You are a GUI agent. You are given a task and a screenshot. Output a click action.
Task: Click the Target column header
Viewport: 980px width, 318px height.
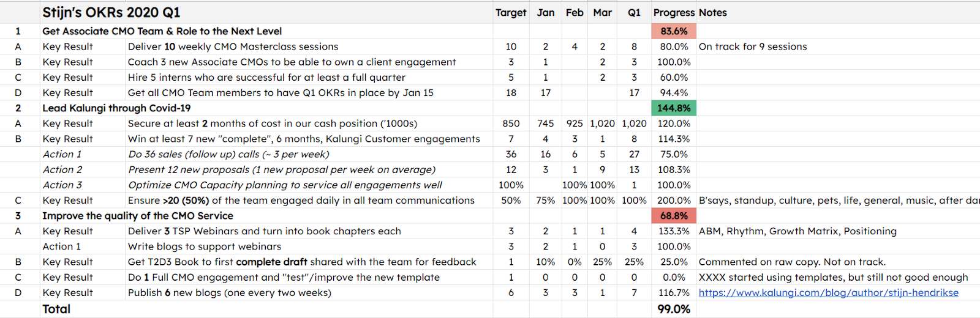click(x=511, y=13)
